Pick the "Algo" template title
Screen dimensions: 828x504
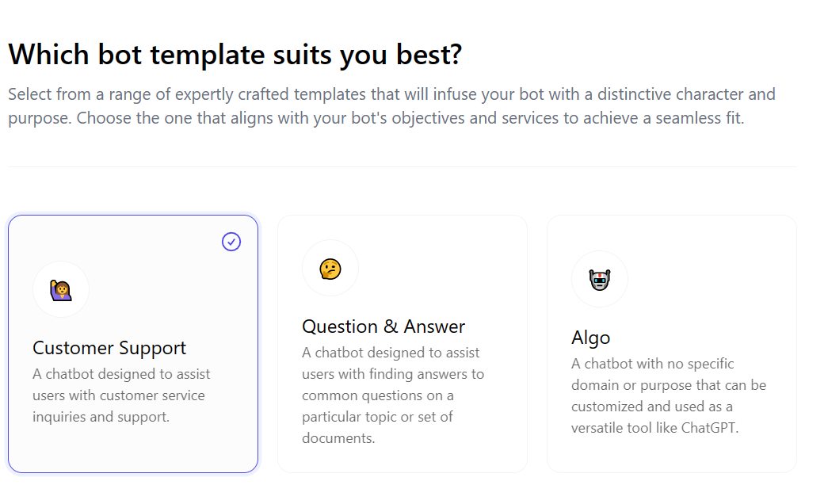click(591, 338)
